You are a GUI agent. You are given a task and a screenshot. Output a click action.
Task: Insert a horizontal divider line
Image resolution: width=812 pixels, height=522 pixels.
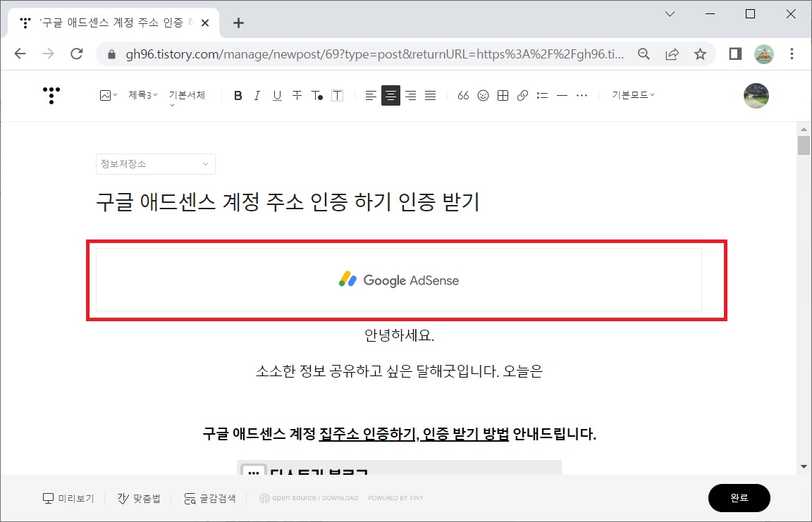(x=562, y=95)
